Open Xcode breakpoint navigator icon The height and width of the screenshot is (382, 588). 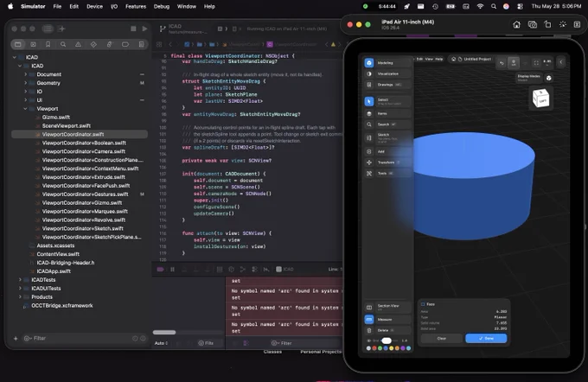[125, 44]
